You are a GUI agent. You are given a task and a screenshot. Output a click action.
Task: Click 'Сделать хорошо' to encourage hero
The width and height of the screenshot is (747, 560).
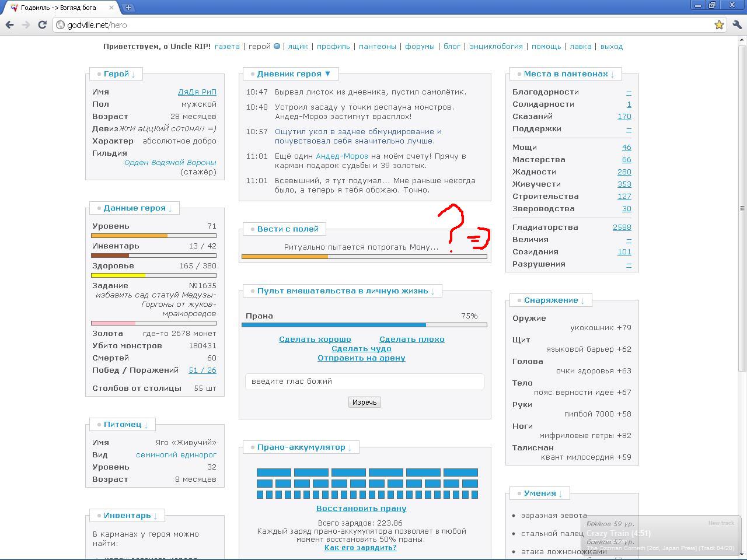(x=315, y=339)
